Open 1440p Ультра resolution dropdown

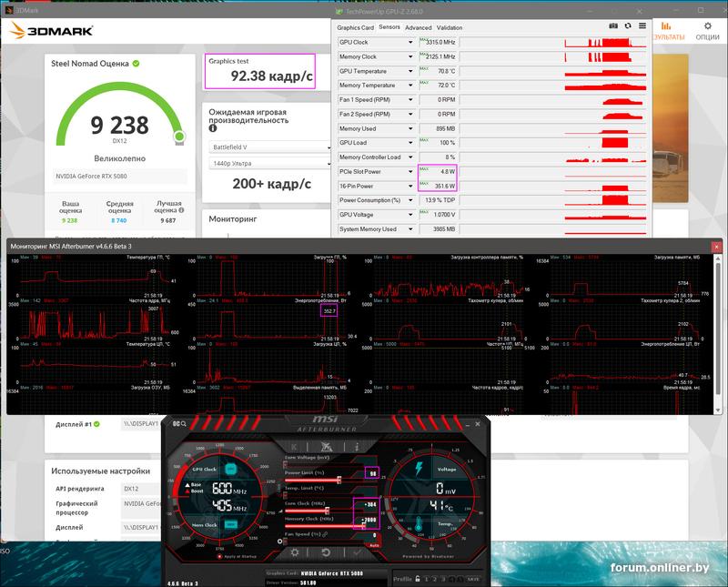[268, 164]
